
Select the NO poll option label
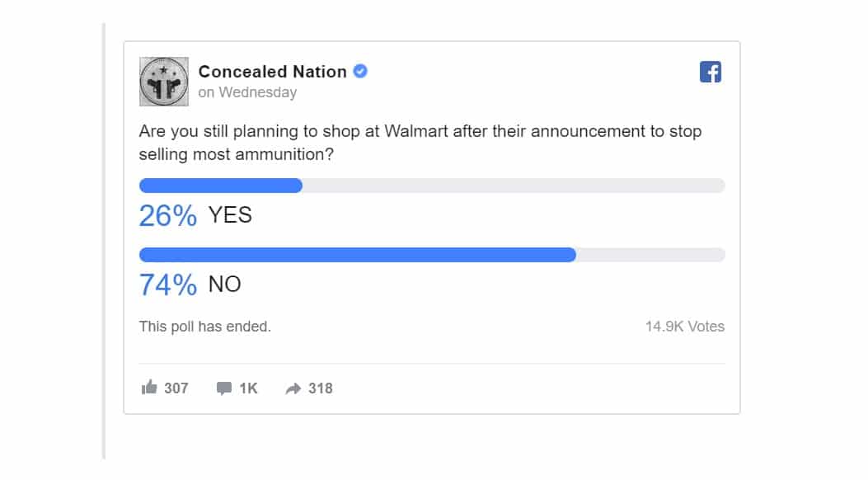[224, 285]
